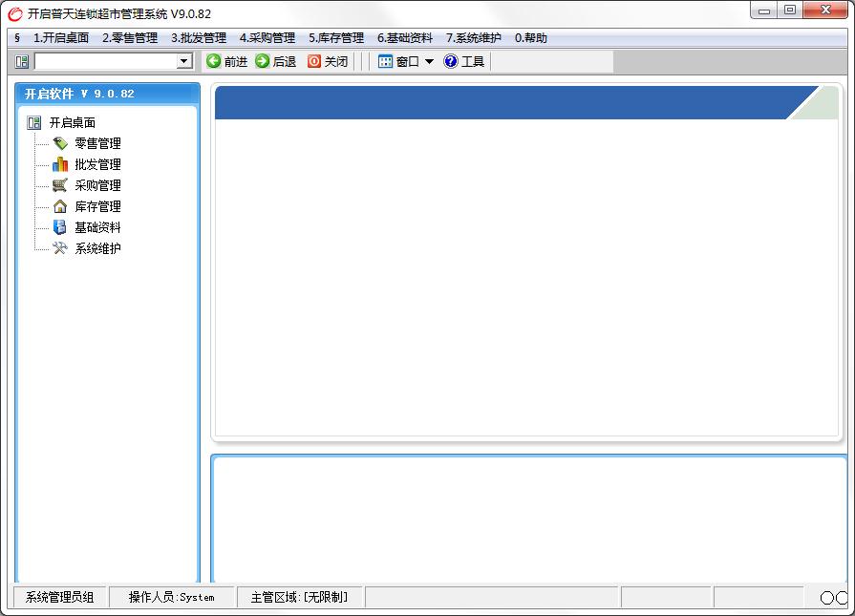Click the 系统维护 tools icon

pyautogui.click(x=60, y=248)
